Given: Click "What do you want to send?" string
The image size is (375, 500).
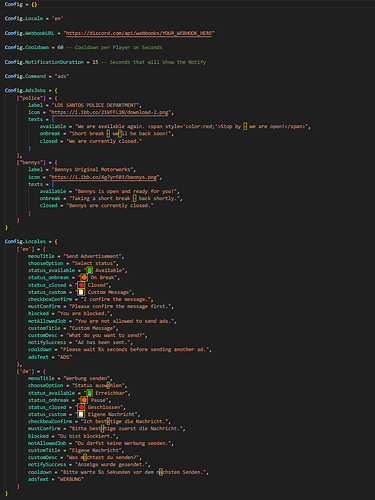Looking at the screenshot, I should pyautogui.click(x=107, y=335).
